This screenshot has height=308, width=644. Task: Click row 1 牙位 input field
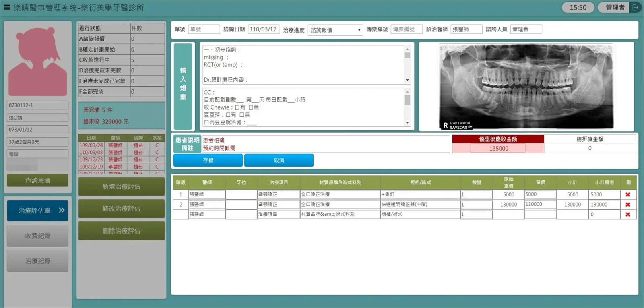coord(241,194)
